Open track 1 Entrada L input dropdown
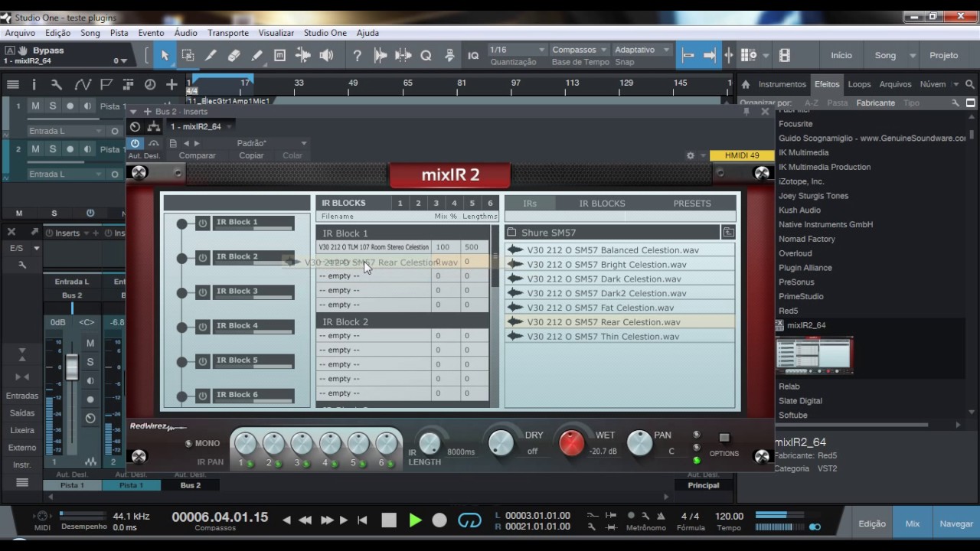Image resolution: width=980 pixels, height=551 pixels. [64, 131]
